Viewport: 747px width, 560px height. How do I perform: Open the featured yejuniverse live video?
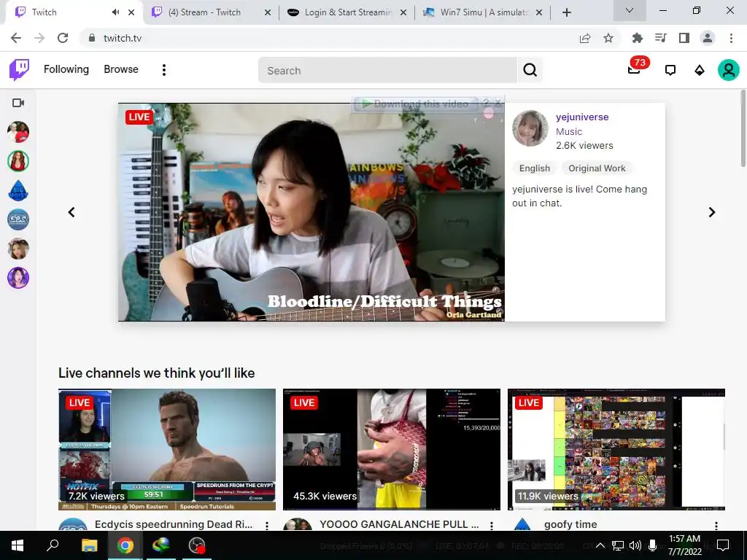[x=311, y=212]
